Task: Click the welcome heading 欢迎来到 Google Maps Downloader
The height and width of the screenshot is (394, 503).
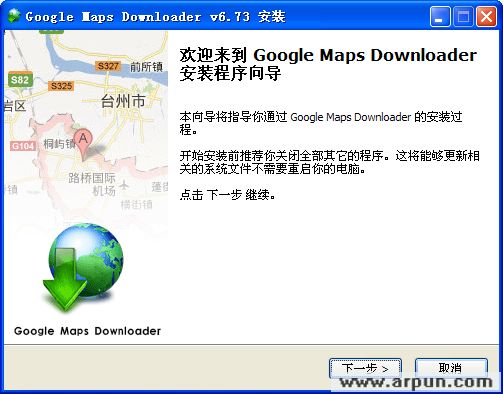Action: coord(328,64)
